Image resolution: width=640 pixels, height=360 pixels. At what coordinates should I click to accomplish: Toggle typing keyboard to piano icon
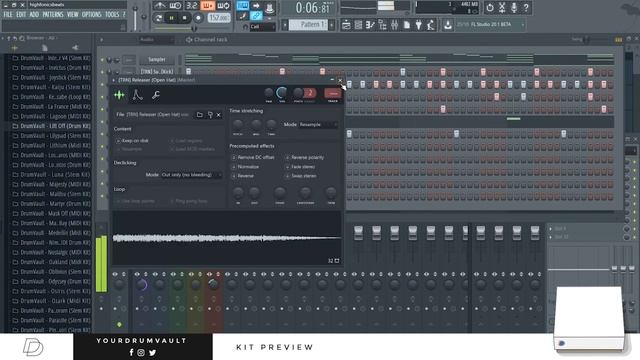(x=243, y=5)
